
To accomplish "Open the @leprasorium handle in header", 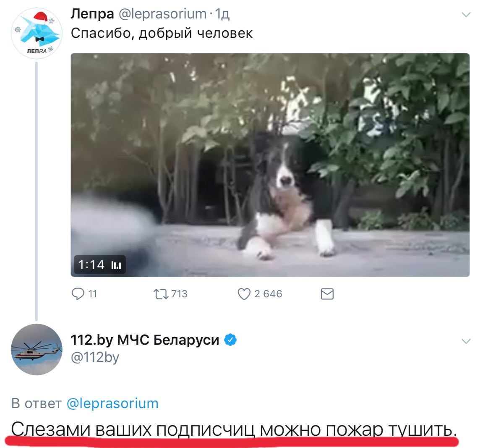I will [x=163, y=14].
